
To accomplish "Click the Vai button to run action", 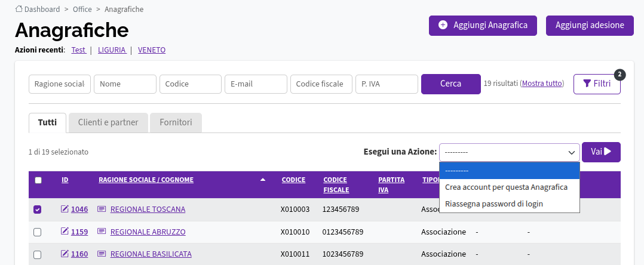I will [x=601, y=152].
